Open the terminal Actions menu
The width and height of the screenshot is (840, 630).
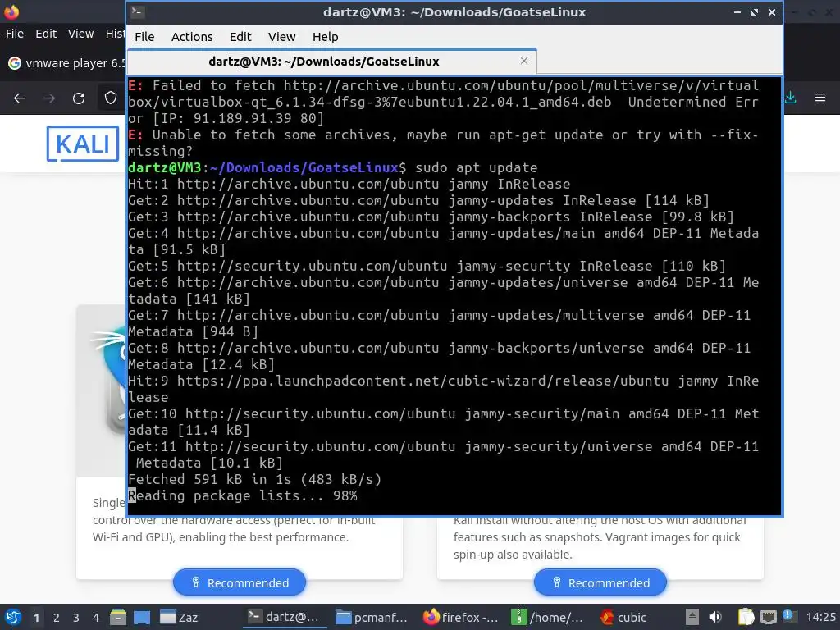pyautogui.click(x=192, y=36)
